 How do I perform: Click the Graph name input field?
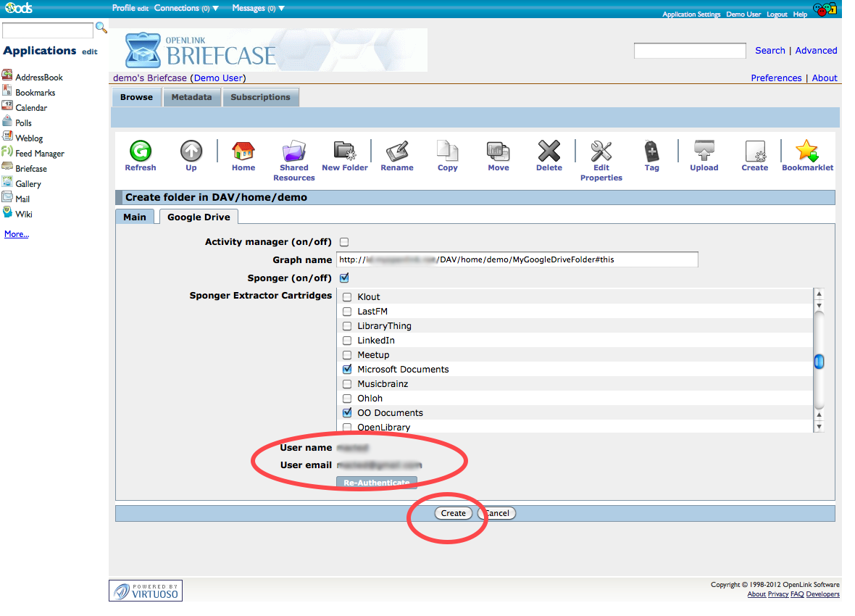(517, 259)
